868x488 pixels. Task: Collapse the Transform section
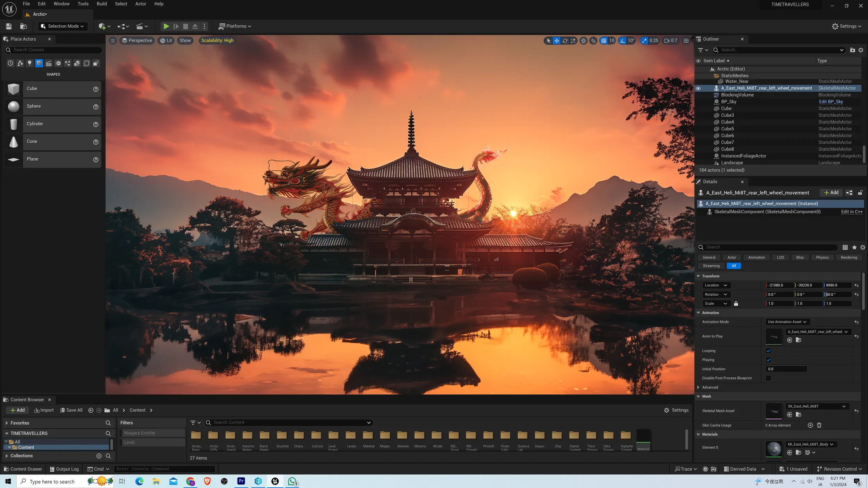[698, 276]
